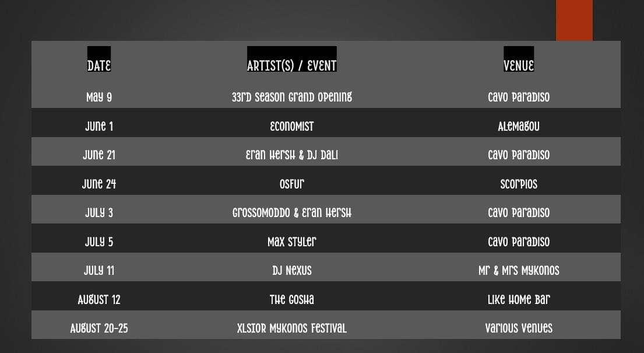Click Eran Hersh & DJ Dali cell
Viewport: 644px width, 353px height.
(291, 155)
